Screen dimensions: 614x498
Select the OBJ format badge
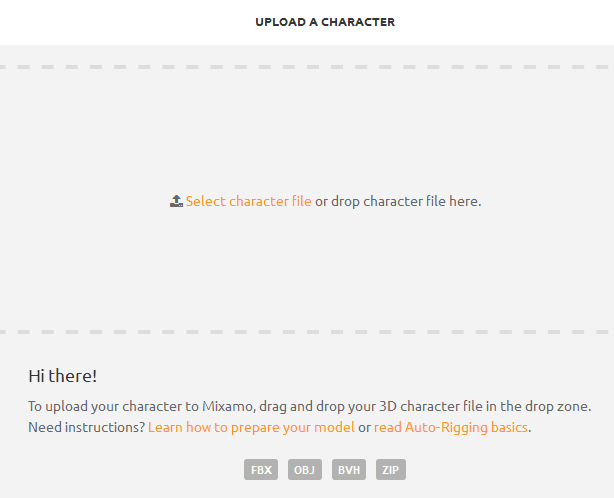click(305, 469)
